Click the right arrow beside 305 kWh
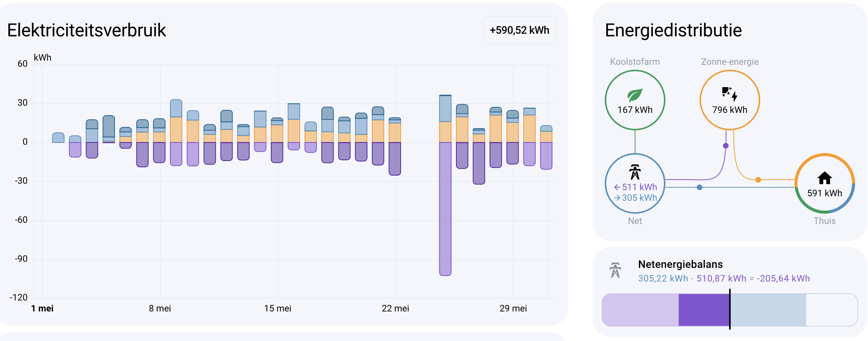The image size is (868, 341). pos(617,198)
